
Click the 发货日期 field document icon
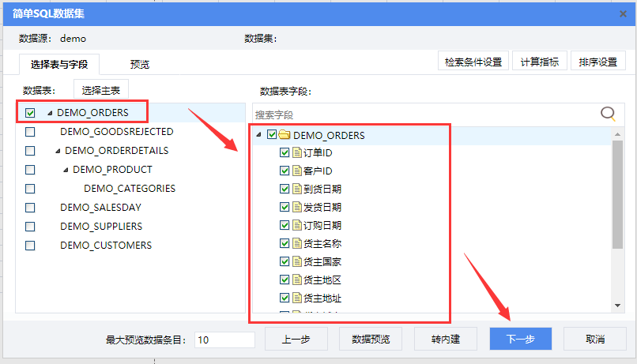pyautogui.click(x=297, y=207)
